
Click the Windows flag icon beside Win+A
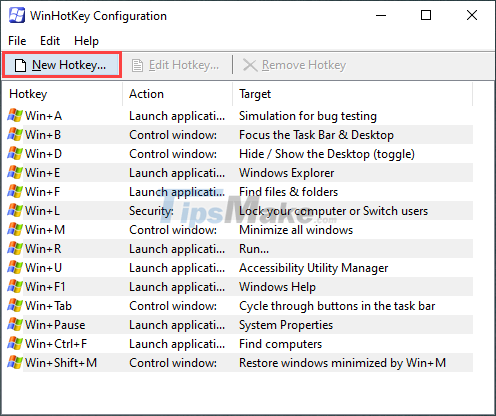point(15,116)
